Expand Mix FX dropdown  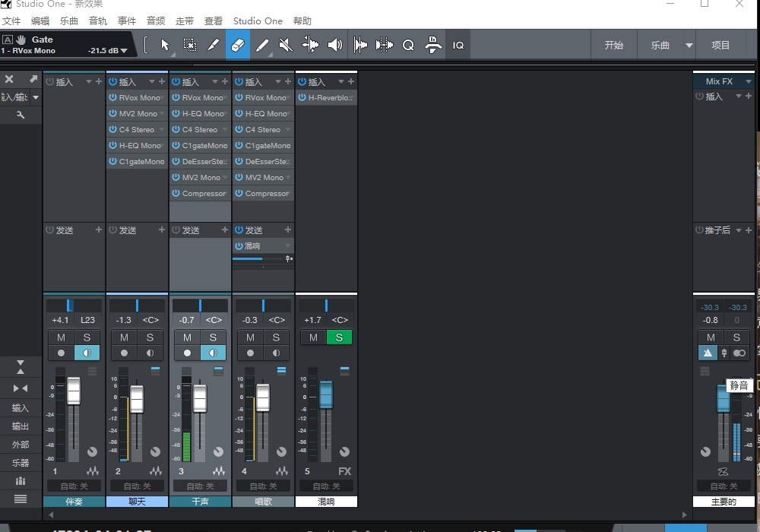tap(749, 81)
